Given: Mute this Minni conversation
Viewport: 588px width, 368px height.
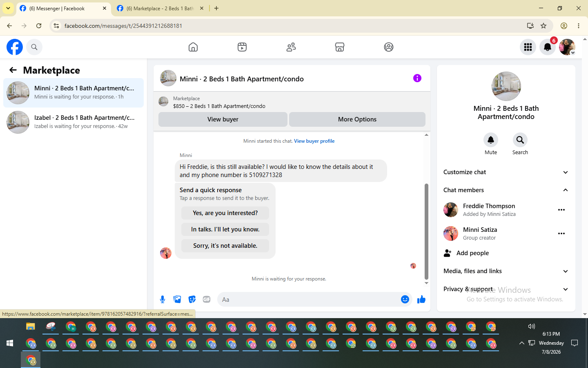Looking at the screenshot, I should (491, 140).
